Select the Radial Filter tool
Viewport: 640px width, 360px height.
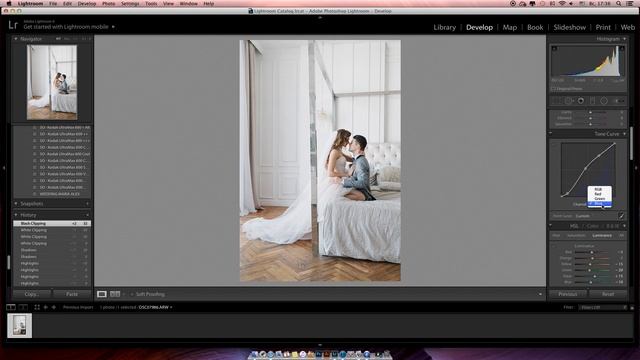pos(604,100)
